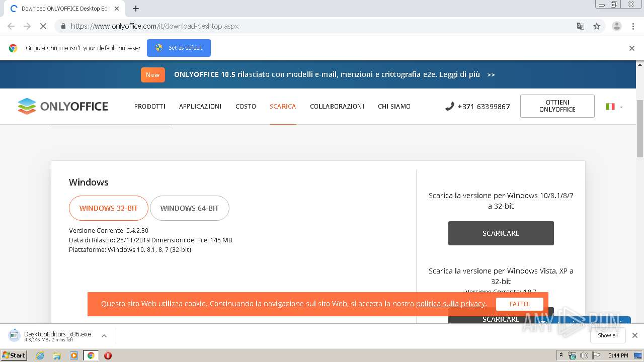This screenshot has width=644, height=362.
Task: Click the Google Translate icon
Action: click(x=580, y=26)
